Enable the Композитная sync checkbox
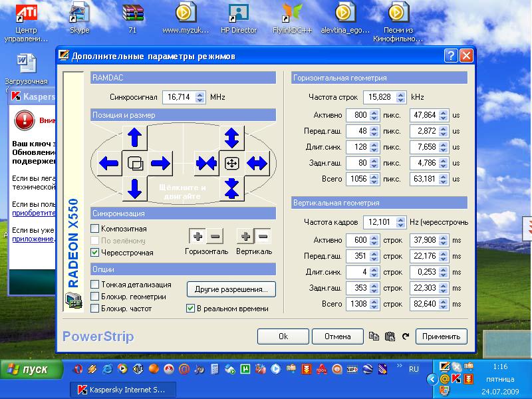Screen dimensions: 532x399 click(95, 229)
